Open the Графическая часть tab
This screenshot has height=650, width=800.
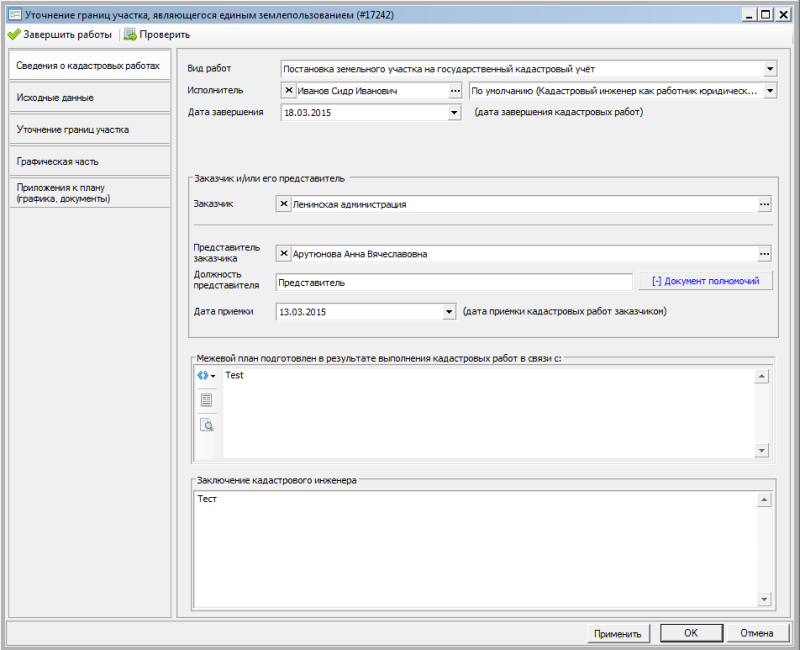[88, 161]
